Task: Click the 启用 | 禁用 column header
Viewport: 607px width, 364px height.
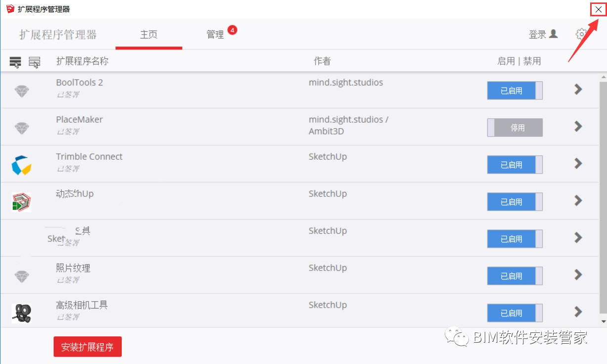Action: pos(519,61)
